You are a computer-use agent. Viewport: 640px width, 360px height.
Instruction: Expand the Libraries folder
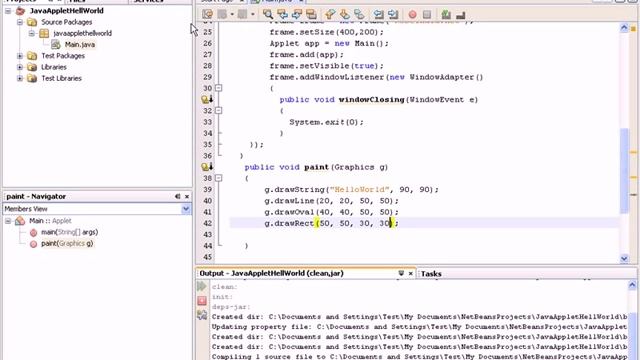point(20,67)
